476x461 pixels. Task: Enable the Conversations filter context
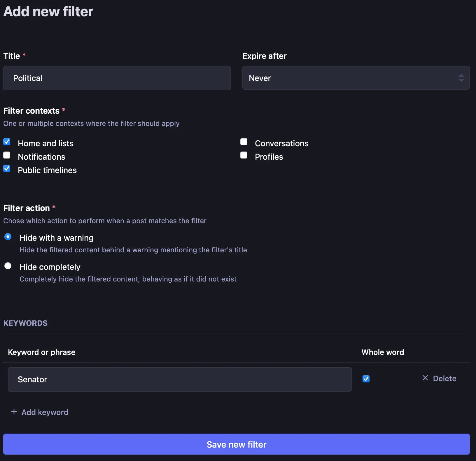(x=244, y=142)
